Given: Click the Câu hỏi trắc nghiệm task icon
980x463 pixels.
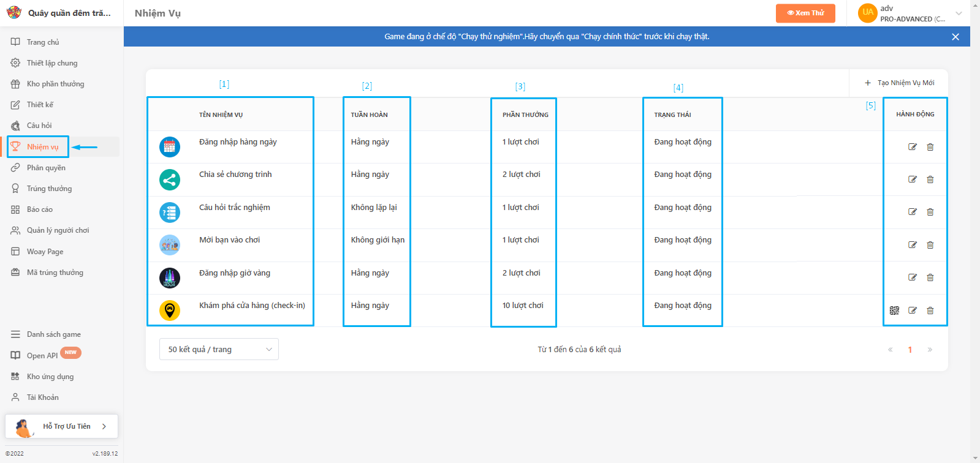Looking at the screenshot, I should (170, 213).
